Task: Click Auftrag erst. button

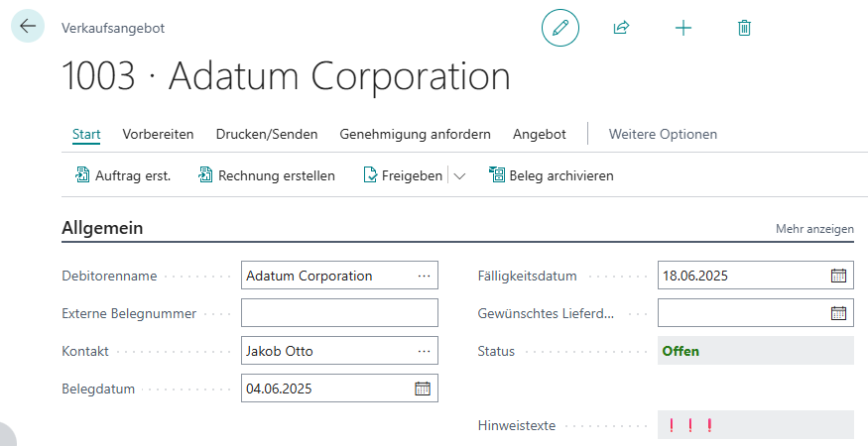Action: click(123, 175)
